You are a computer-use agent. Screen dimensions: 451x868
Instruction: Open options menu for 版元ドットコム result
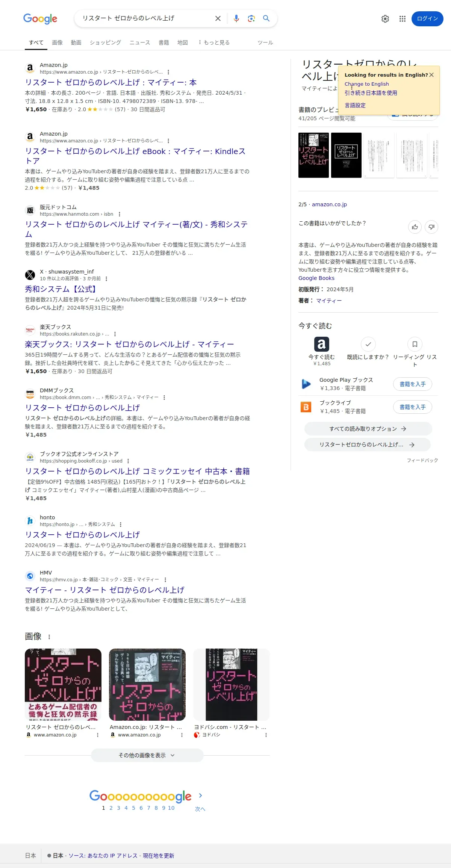(120, 214)
